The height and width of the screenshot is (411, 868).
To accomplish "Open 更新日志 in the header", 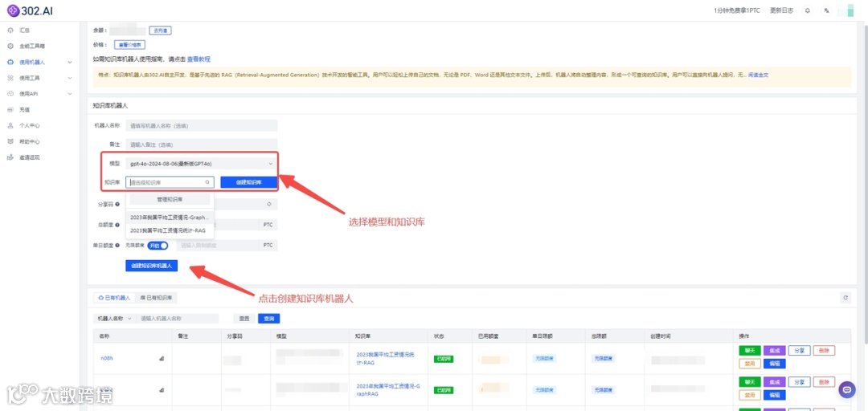I will pos(781,10).
